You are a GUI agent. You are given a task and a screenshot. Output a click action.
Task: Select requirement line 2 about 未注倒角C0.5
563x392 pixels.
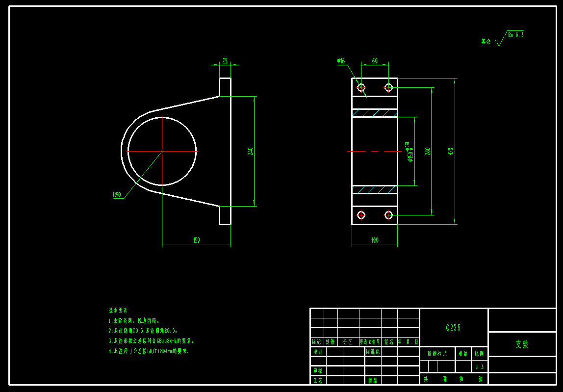(143, 331)
